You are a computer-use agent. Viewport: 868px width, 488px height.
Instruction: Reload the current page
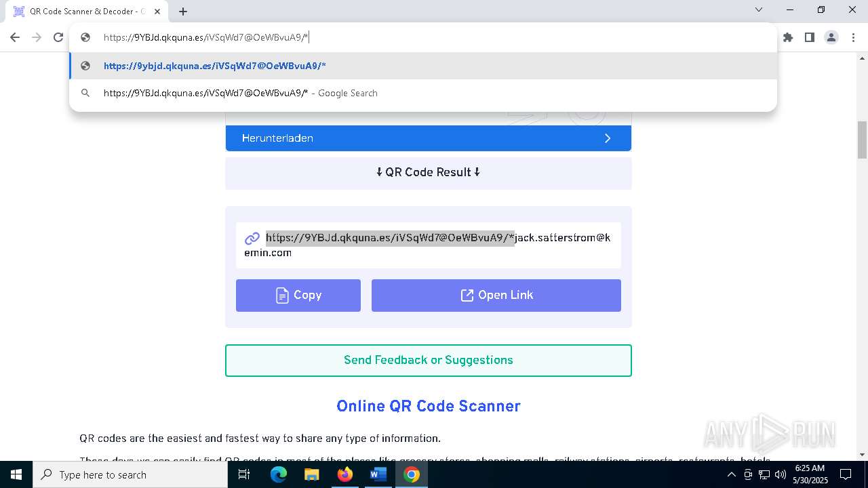[x=58, y=37]
